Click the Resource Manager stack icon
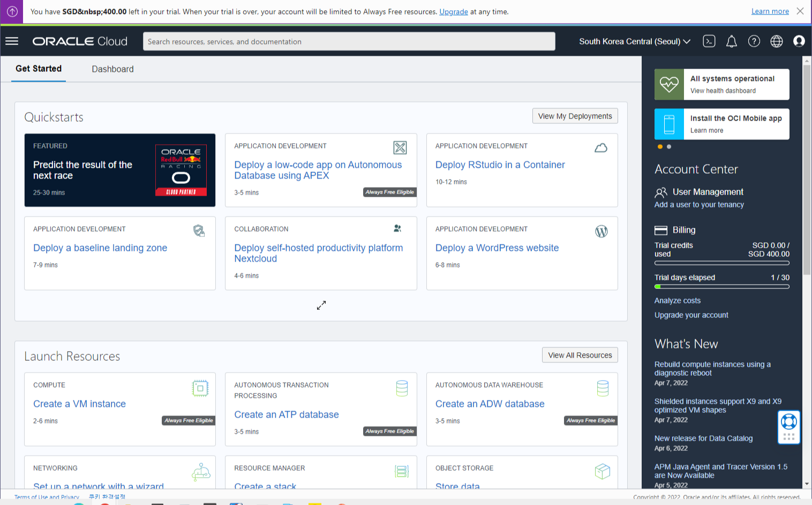812x505 pixels. [x=402, y=471]
